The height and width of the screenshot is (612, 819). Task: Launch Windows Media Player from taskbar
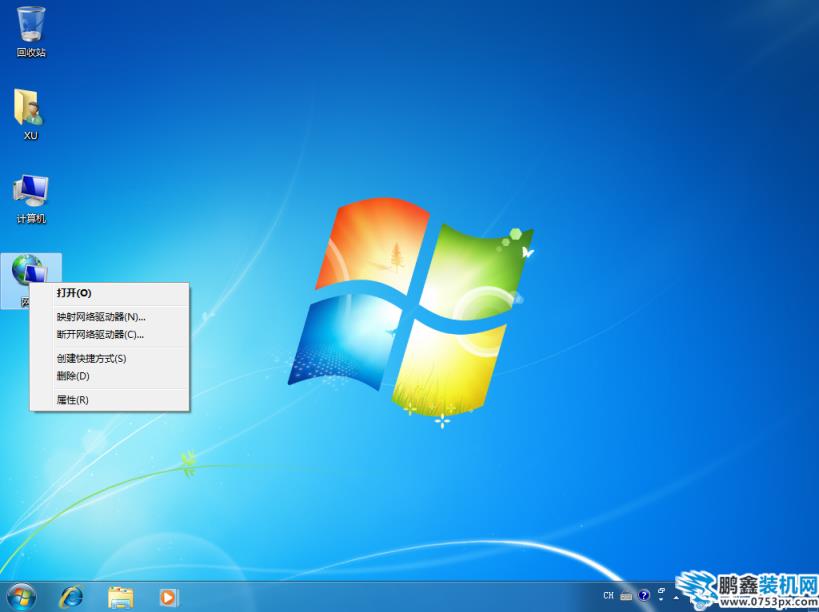(169, 597)
